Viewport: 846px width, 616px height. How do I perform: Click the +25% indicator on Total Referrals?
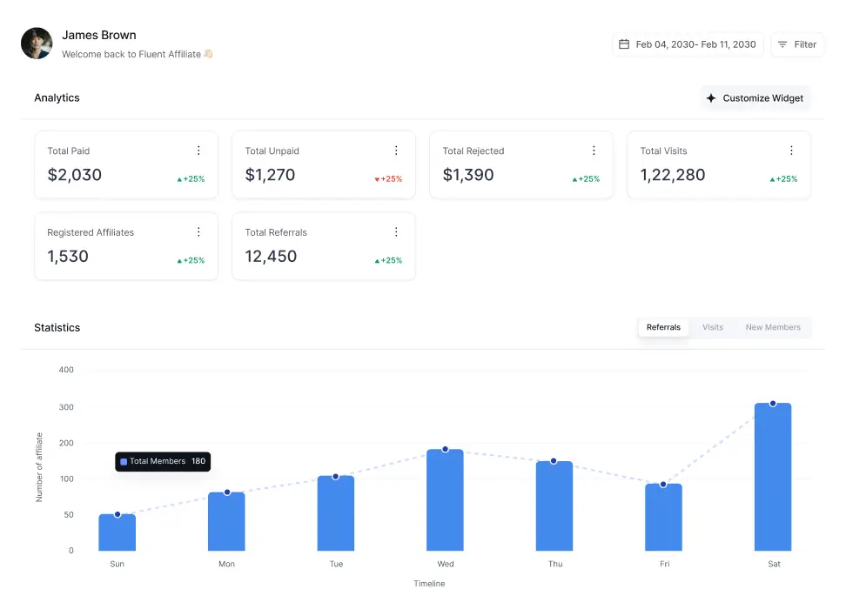pos(388,260)
